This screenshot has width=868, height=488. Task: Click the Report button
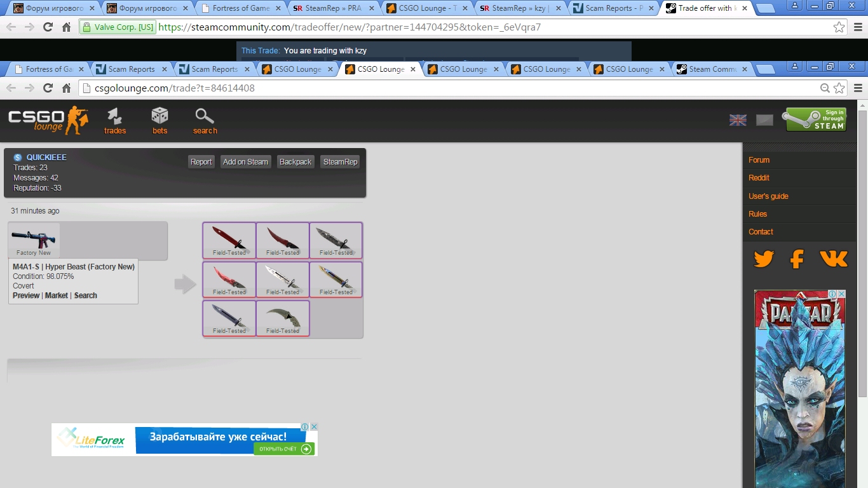(201, 162)
